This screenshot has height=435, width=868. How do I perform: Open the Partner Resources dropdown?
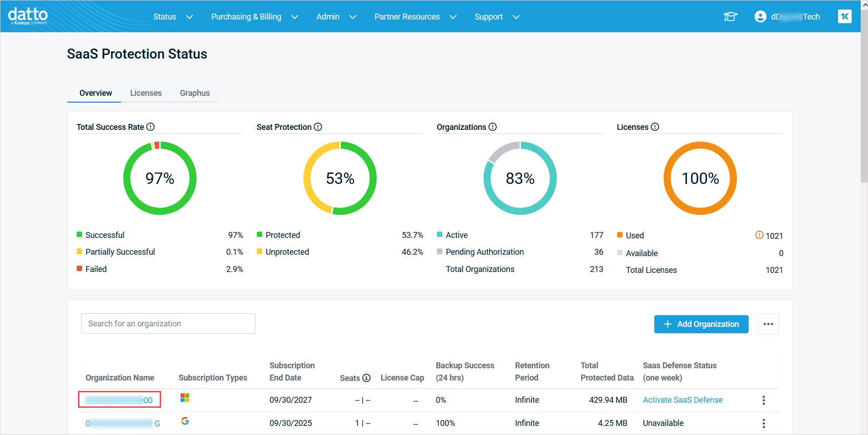415,17
